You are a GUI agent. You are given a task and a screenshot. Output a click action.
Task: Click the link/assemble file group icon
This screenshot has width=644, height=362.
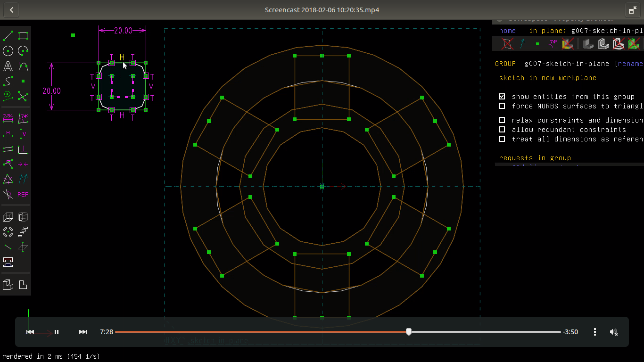pos(8,262)
